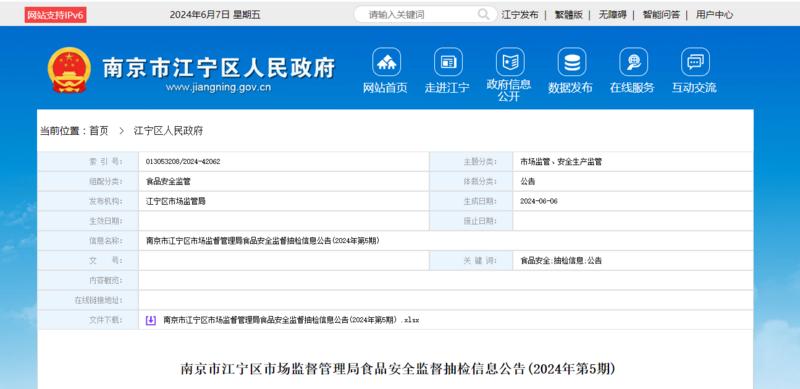Image resolution: width=800 pixels, height=389 pixels.
Task: Click the date text 2024年6月7日 星期五
Action: click(215, 15)
